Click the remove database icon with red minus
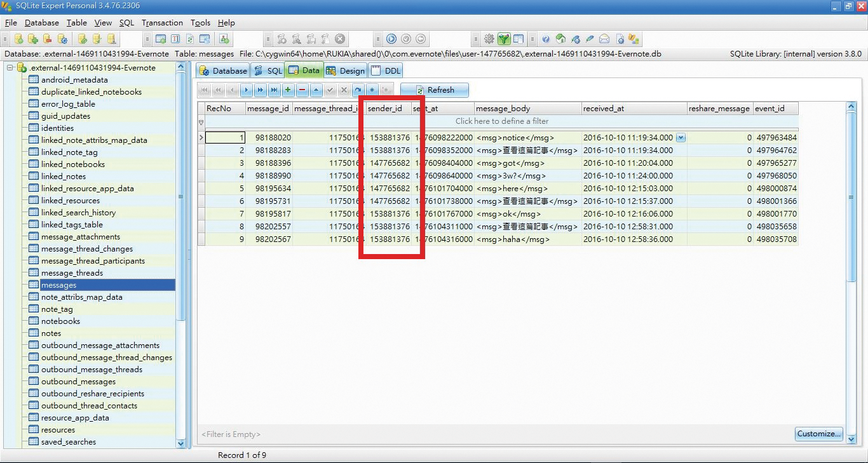Image resolution: width=868 pixels, height=463 pixels. click(48, 39)
